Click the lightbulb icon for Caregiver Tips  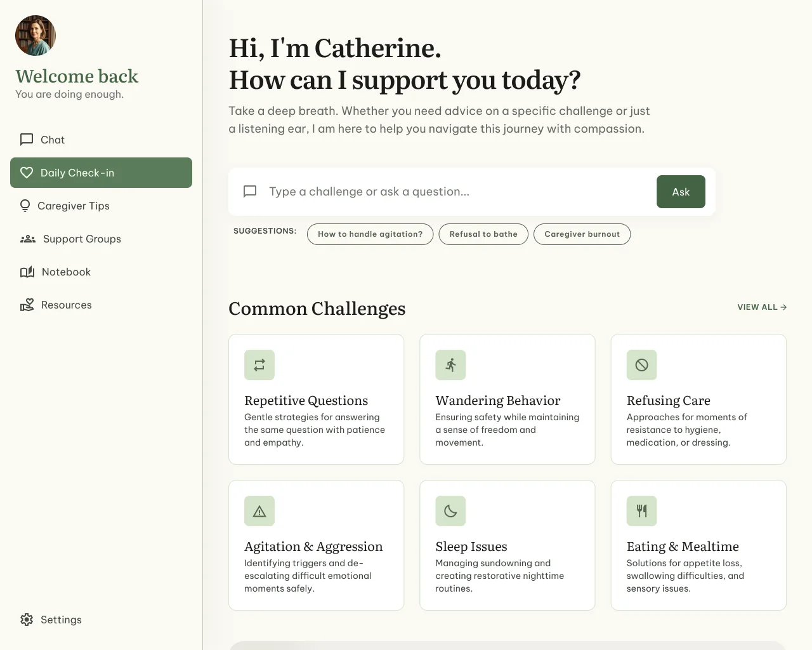[x=25, y=206]
